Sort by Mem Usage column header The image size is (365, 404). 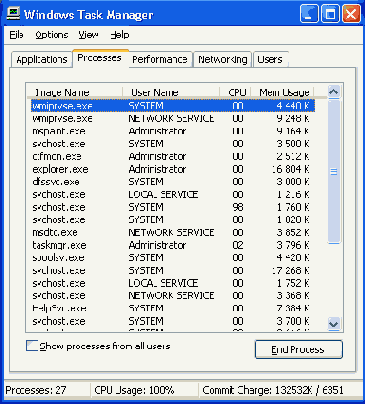(283, 92)
